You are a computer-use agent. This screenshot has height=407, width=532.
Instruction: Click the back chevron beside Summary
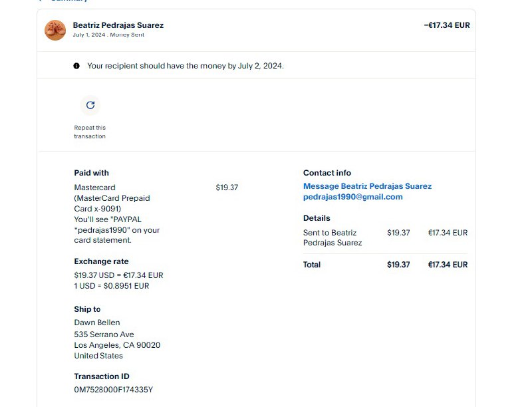point(41,1)
